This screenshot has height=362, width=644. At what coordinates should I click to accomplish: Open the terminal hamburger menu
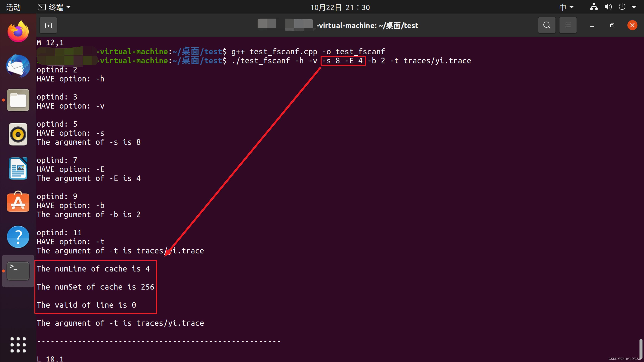(568, 25)
